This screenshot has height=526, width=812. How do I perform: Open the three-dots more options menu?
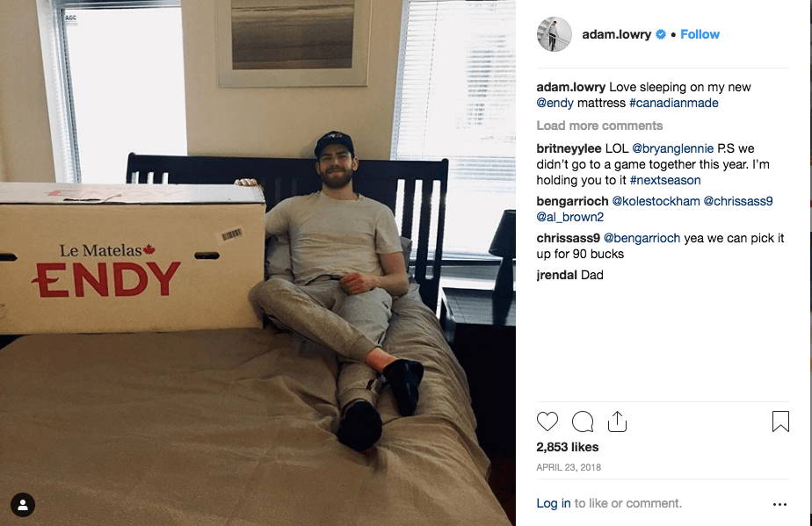pyautogui.click(x=779, y=504)
